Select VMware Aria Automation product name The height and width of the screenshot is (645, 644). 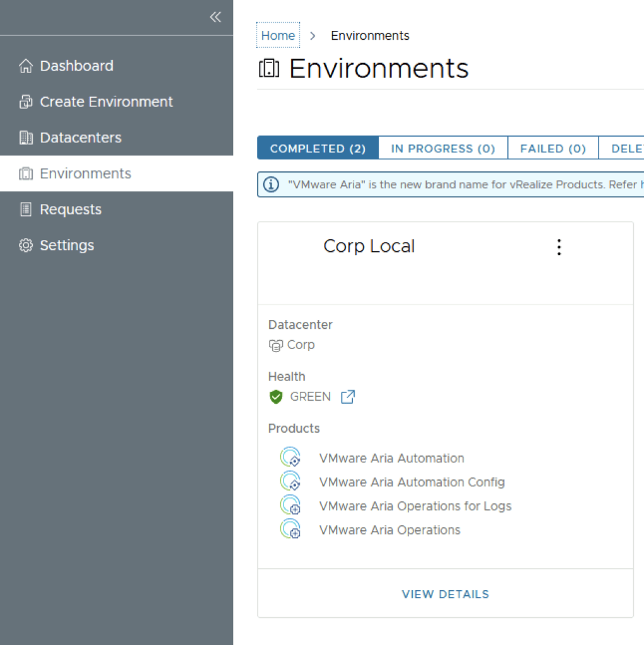click(391, 459)
